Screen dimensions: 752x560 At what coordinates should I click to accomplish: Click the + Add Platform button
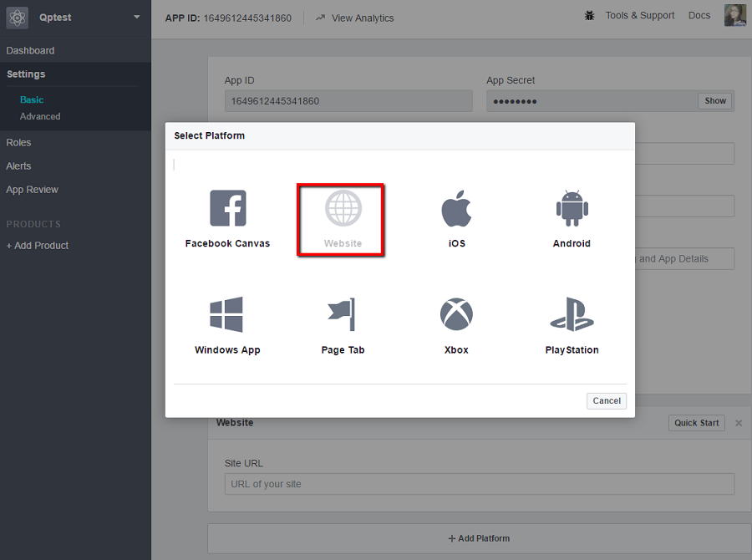479,538
